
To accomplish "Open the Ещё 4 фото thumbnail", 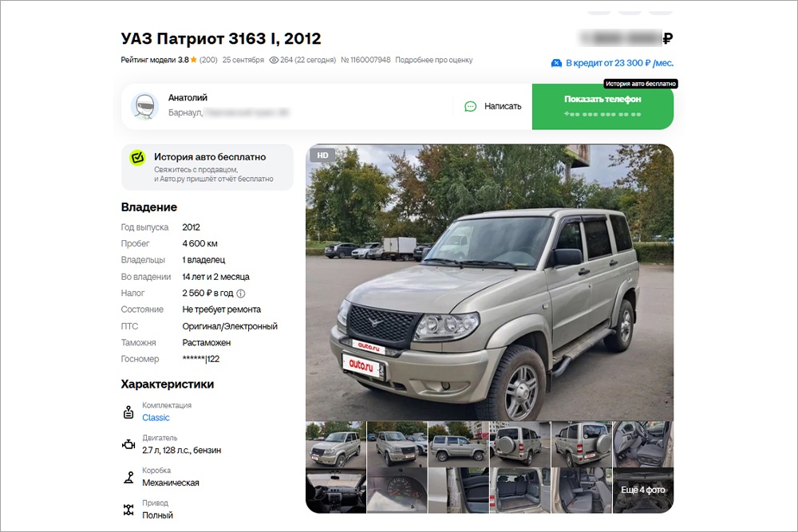I will point(643,491).
